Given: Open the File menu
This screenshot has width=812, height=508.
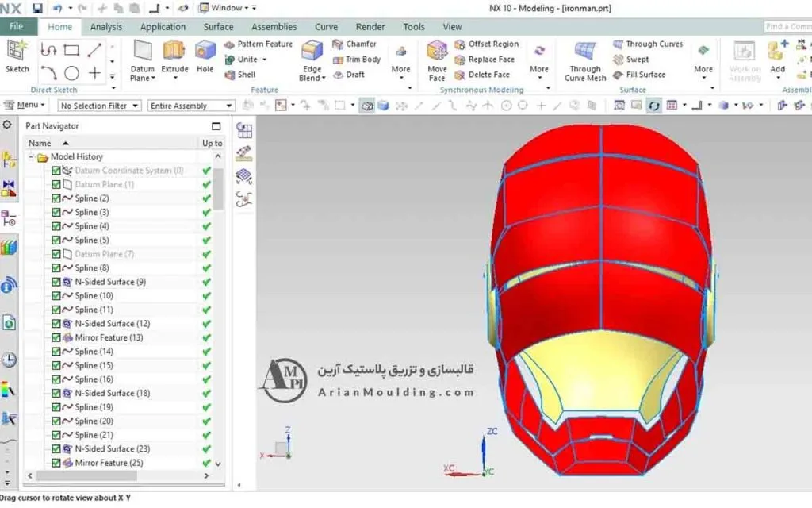Looking at the screenshot, I should pos(17,26).
